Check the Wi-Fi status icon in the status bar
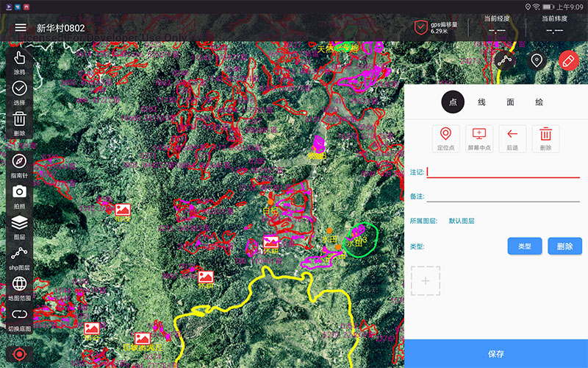Image resolution: width=588 pixels, height=368 pixels. [x=537, y=7]
